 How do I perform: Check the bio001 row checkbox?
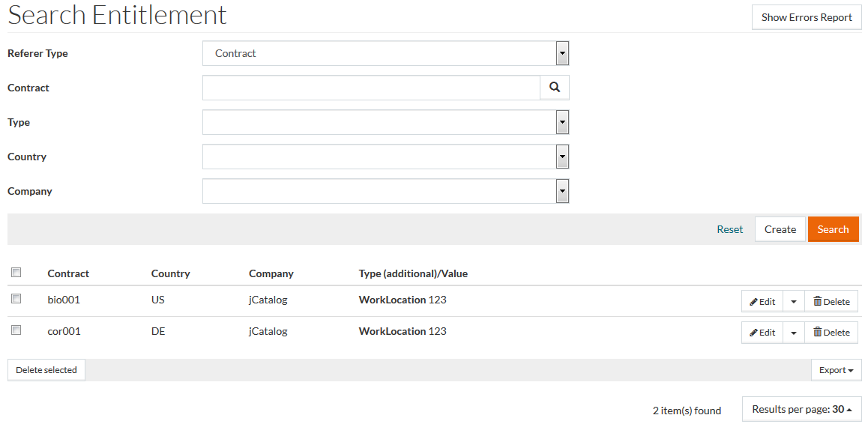tap(16, 299)
